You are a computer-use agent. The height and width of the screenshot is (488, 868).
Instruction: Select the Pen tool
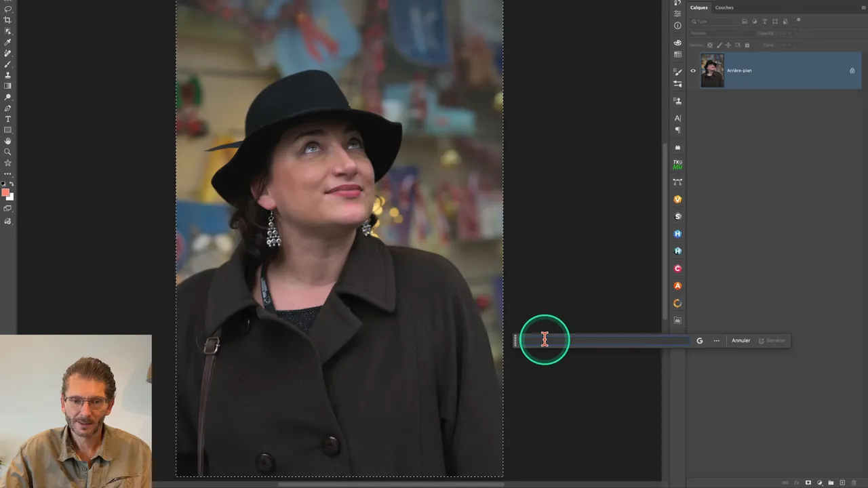pyautogui.click(x=8, y=108)
